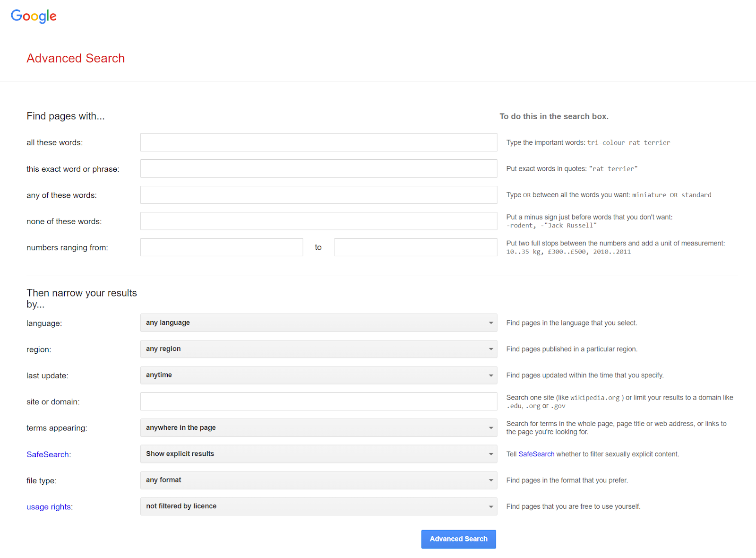Click the red 'Advanced Search' page heading

point(76,58)
